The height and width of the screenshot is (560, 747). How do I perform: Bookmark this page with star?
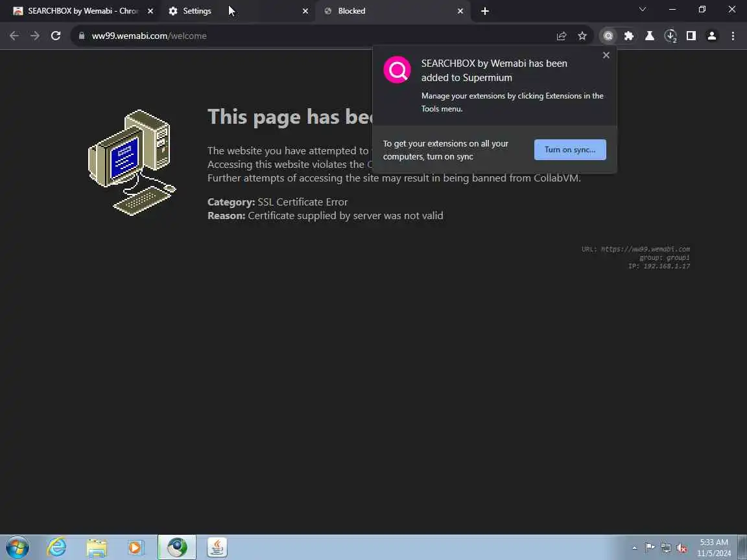(582, 36)
